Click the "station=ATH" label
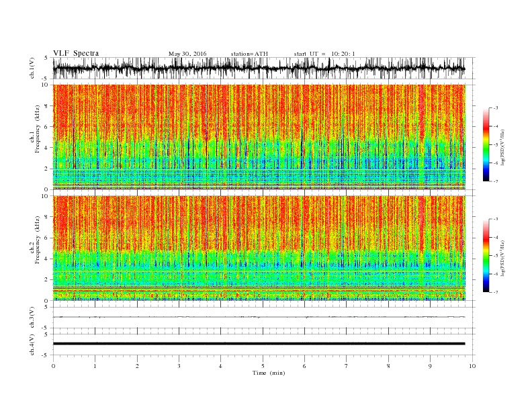Screen dimensions: 532x411 pyautogui.click(x=249, y=54)
